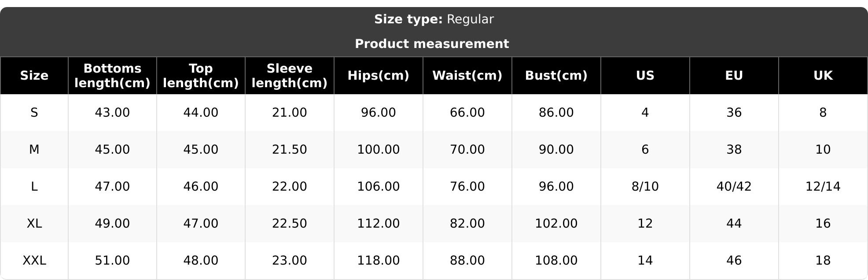
Task: Click the UK size column header
Action: click(823, 76)
